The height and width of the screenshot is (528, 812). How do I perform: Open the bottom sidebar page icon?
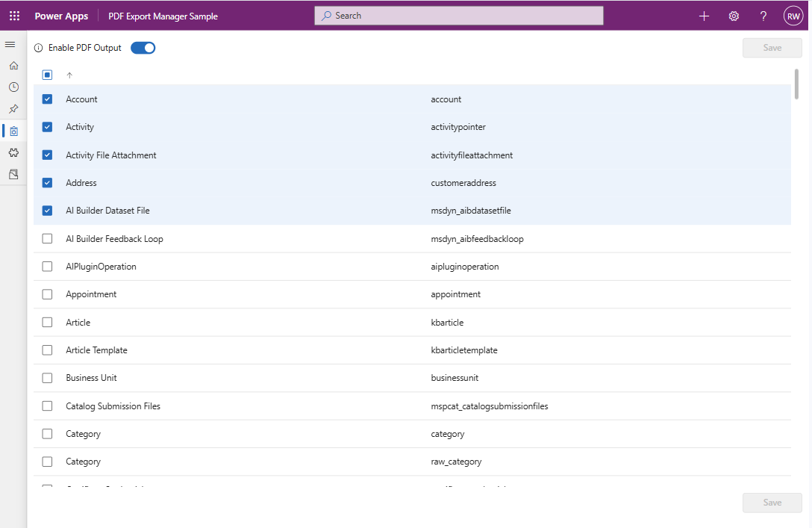[14, 175]
